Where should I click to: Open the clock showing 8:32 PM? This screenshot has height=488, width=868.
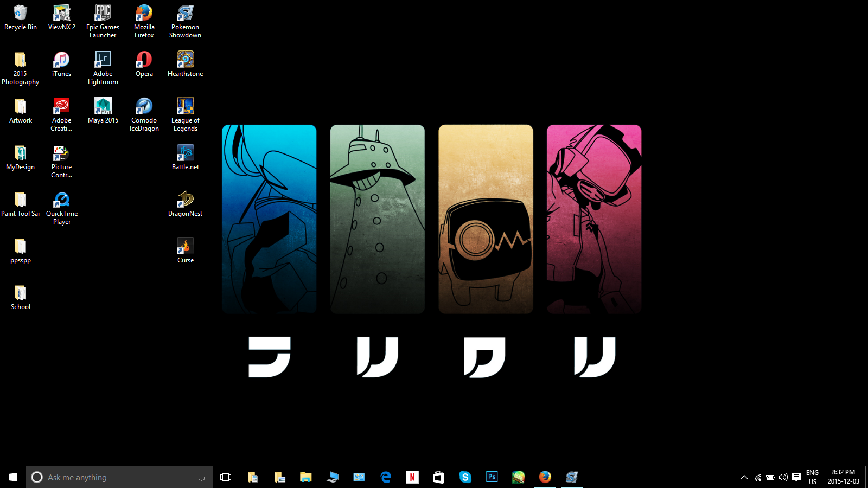(843, 477)
